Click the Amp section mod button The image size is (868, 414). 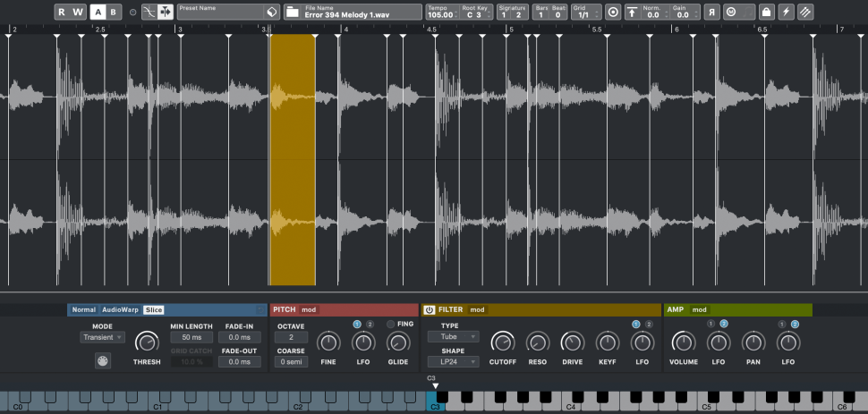point(699,309)
